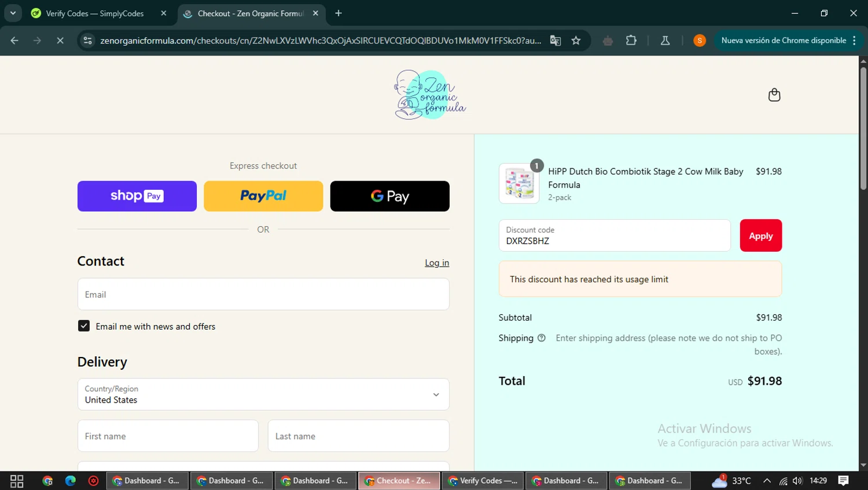Image resolution: width=868 pixels, height=490 pixels.
Task: Open a new browser tab
Action: point(339,13)
